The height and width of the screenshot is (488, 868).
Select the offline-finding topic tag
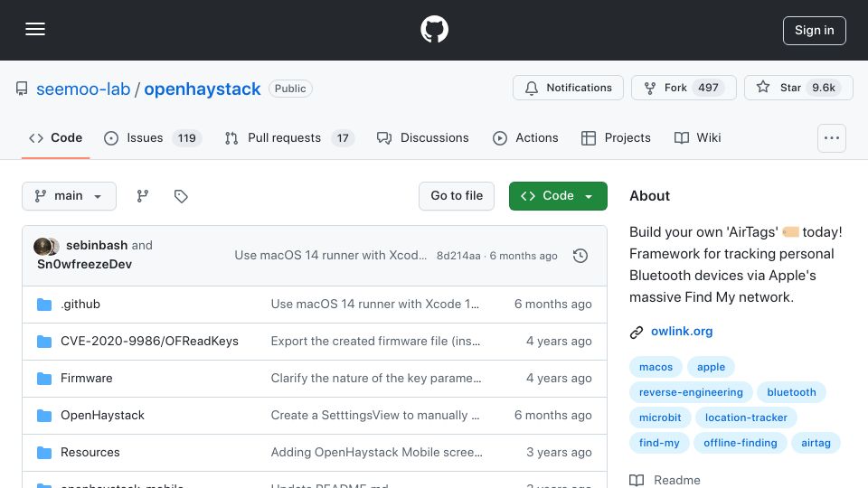click(x=741, y=443)
